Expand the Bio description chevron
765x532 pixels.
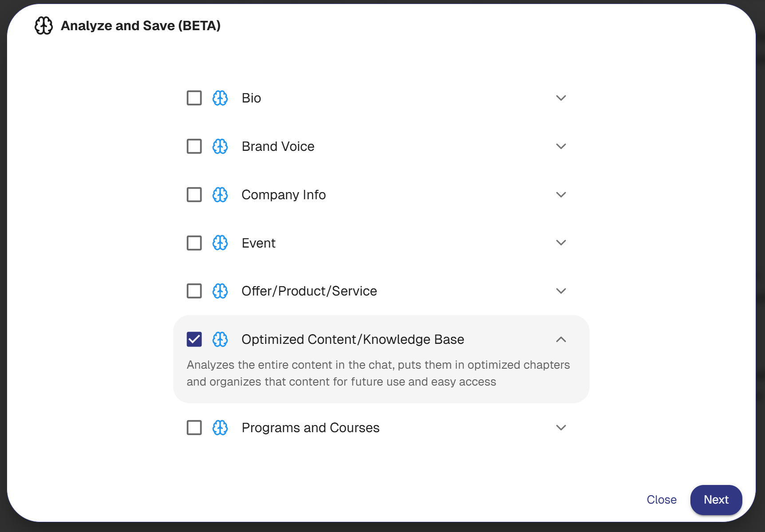pos(561,98)
